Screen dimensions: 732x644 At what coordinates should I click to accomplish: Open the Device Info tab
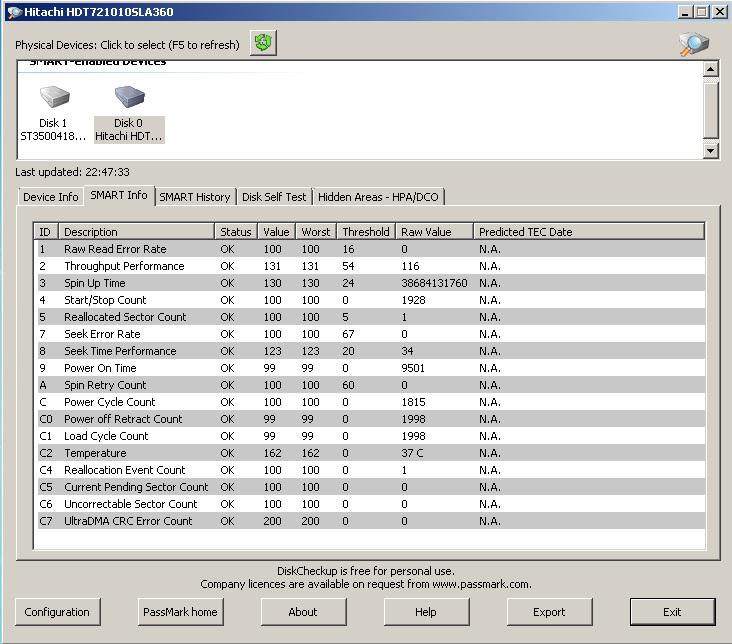point(50,197)
